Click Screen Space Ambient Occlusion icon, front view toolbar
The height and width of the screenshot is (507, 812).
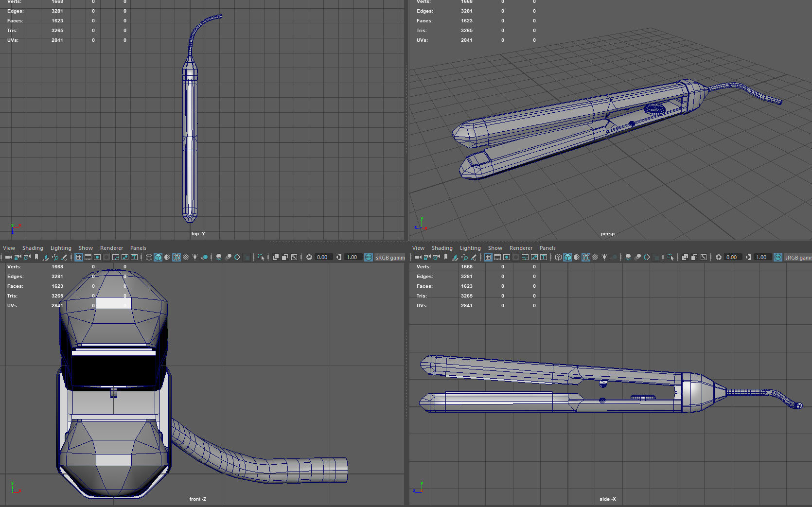(219, 257)
